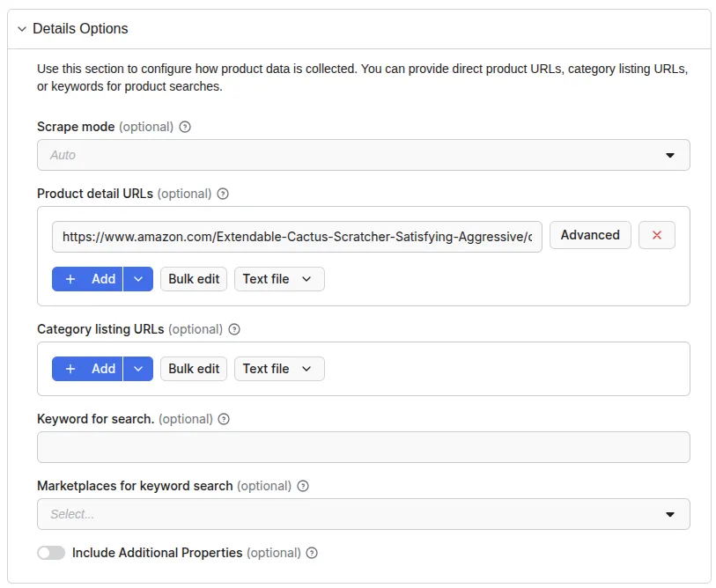Click the plus icon on Category listing Add
This screenshot has height=588, width=716.
(71, 369)
